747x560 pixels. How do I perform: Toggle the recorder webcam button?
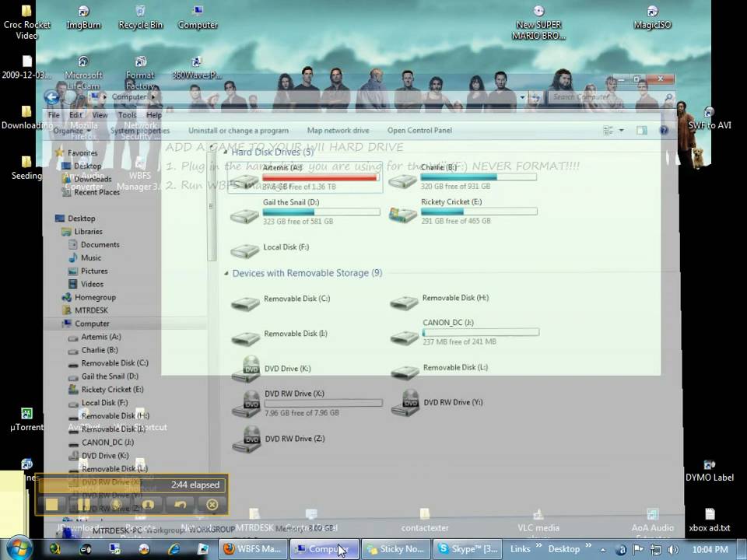(x=148, y=504)
